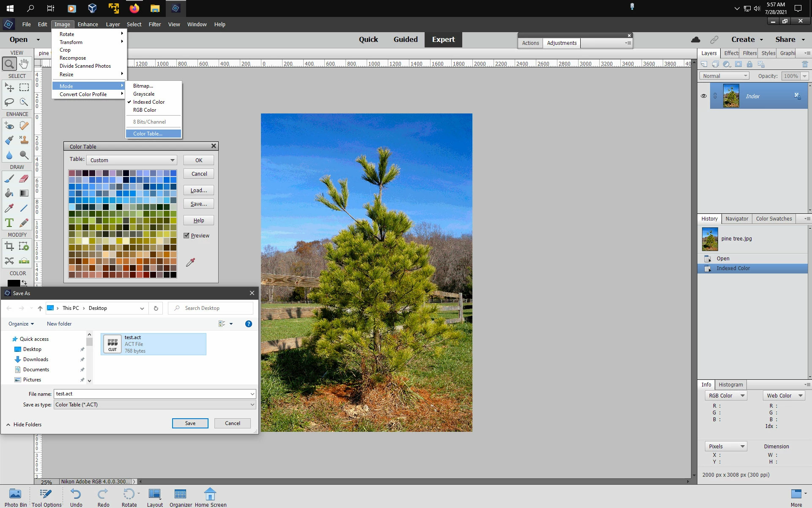
Task: Hide the Index layer with the eye icon
Action: [704, 96]
